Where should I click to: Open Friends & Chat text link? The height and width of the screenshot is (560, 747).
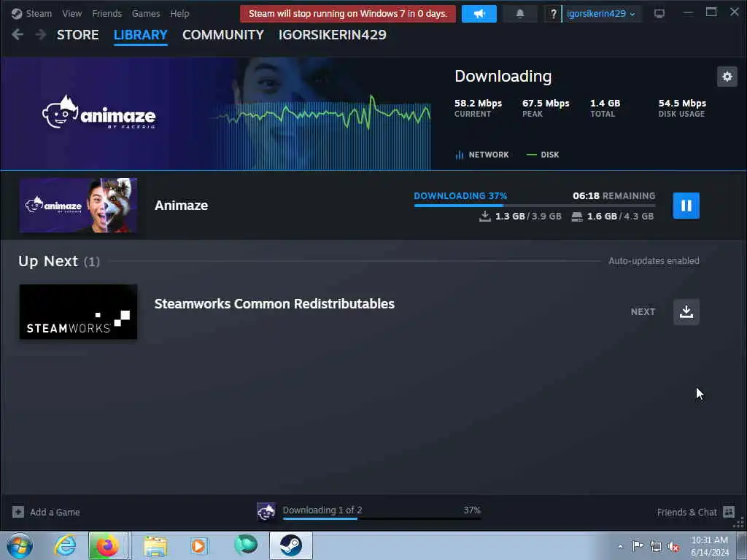point(686,513)
